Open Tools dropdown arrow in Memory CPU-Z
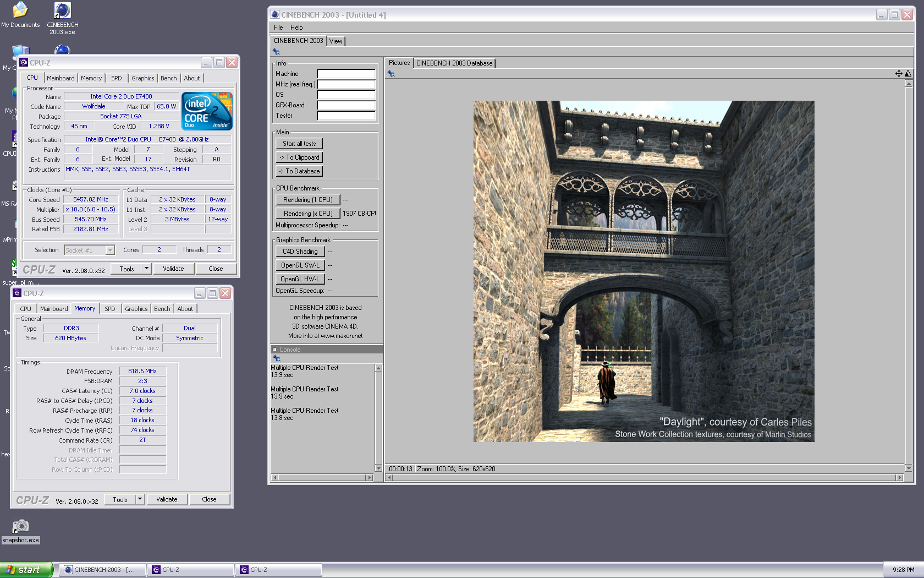Image resolution: width=924 pixels, height=578 pixels. [x=140, y=499]
